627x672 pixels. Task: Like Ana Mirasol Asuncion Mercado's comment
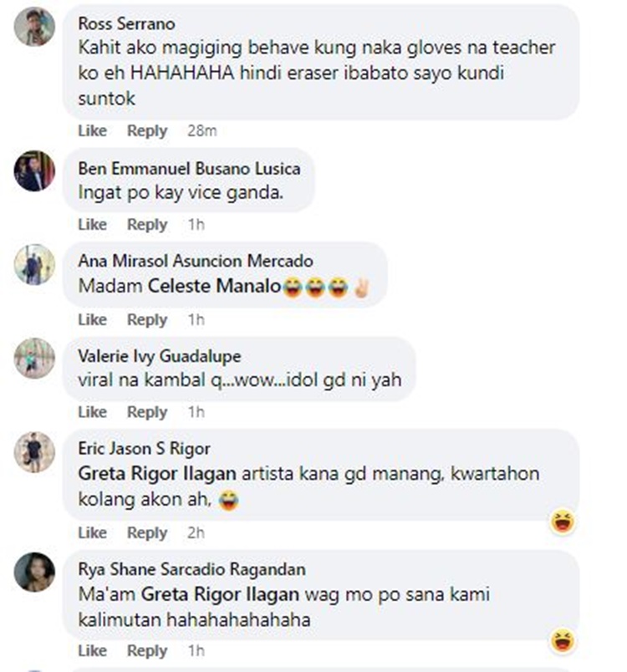tap(92, 320)
